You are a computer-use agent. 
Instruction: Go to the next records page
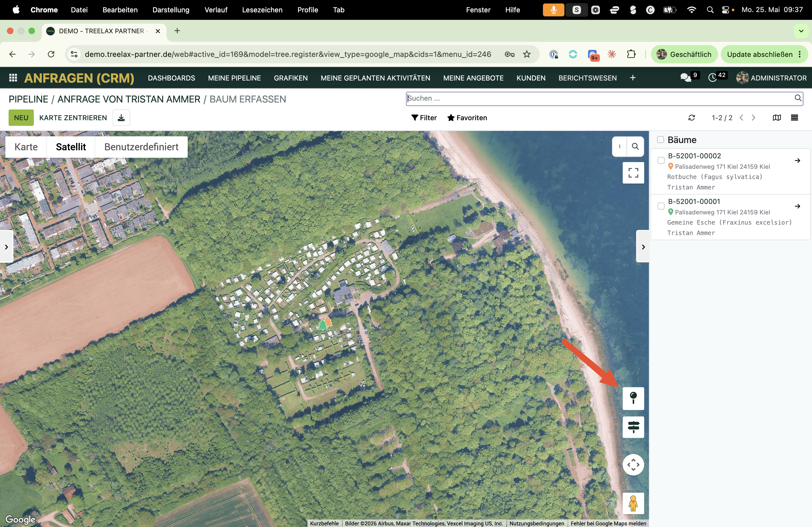pos(753,118)
